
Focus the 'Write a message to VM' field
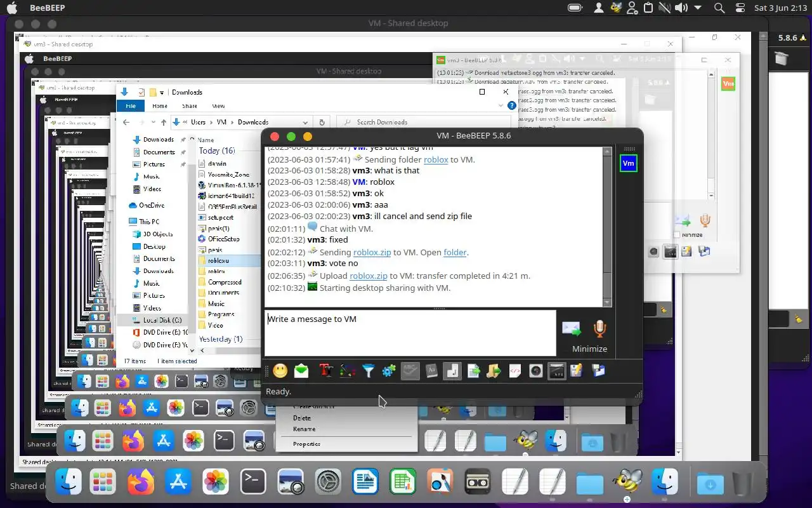click(410, 333)
